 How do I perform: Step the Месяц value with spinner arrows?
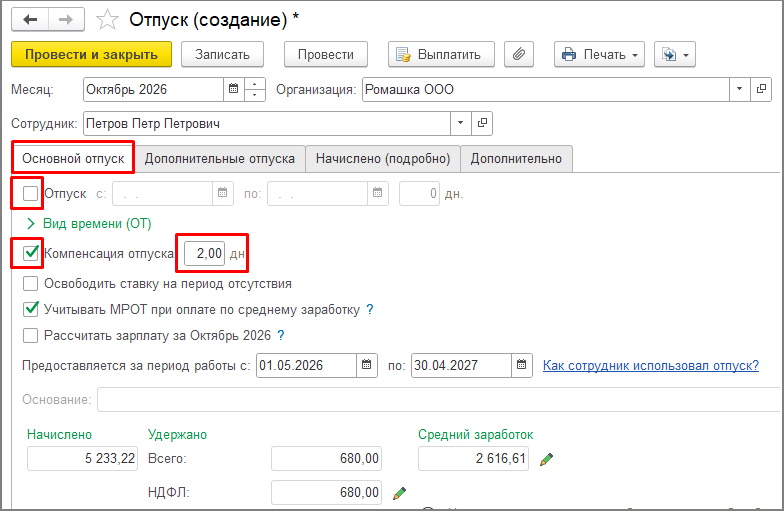[x=254, y=90]
